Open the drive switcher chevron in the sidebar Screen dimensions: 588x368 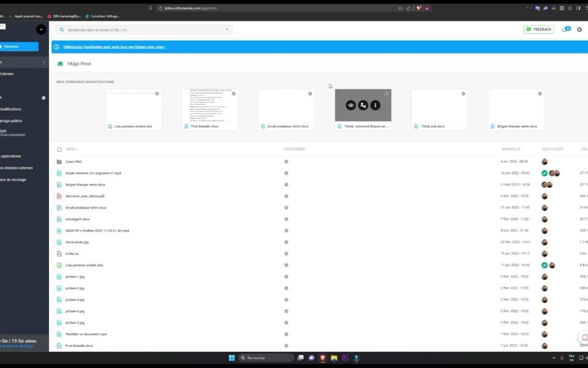click(x=41, y=29)
